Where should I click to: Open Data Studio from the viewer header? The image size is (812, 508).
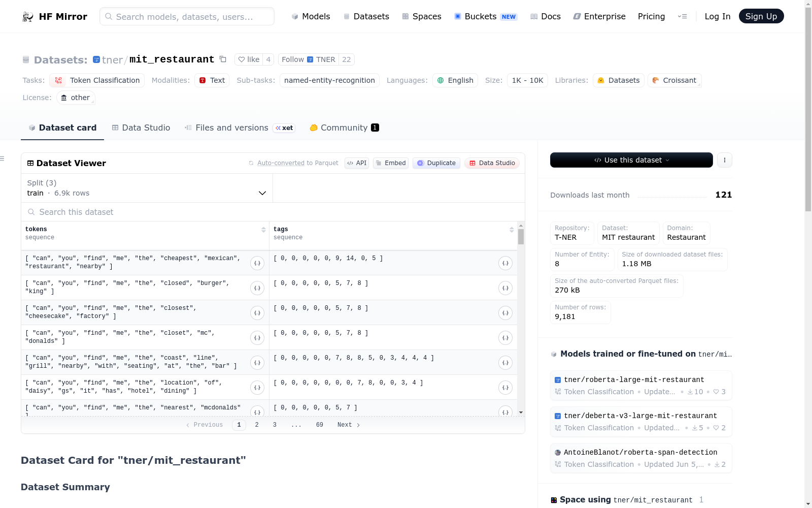tap(492, 163)
